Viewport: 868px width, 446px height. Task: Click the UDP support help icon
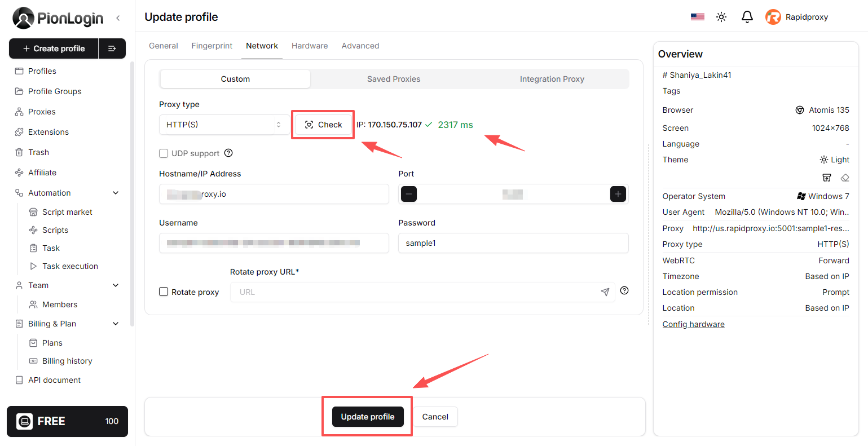tap(228, 153)
